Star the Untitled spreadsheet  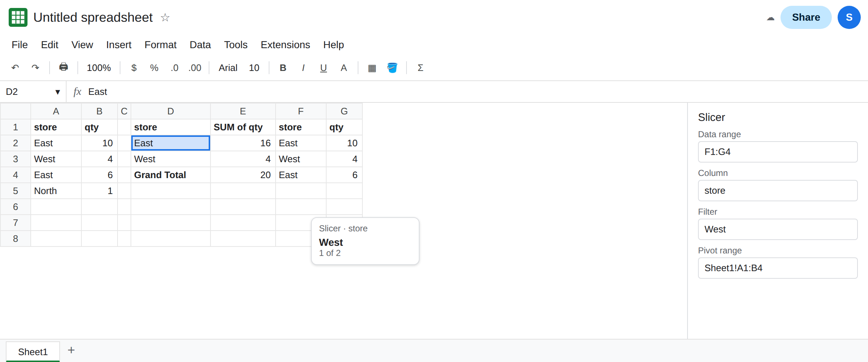pyautogui.click(x=165, y=17)
